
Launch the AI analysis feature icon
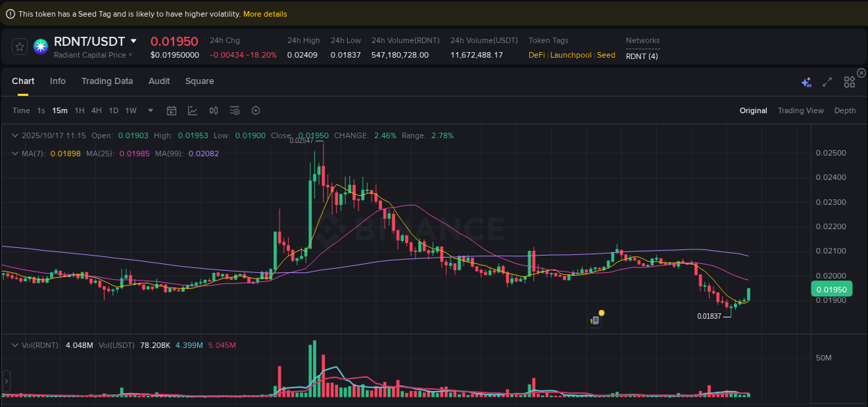[806, 82]
